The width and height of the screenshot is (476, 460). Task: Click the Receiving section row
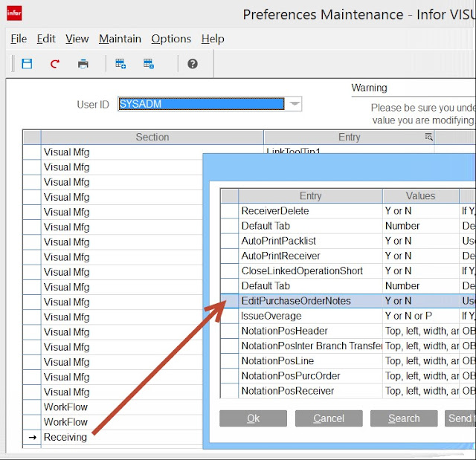[x=122, y=437]
